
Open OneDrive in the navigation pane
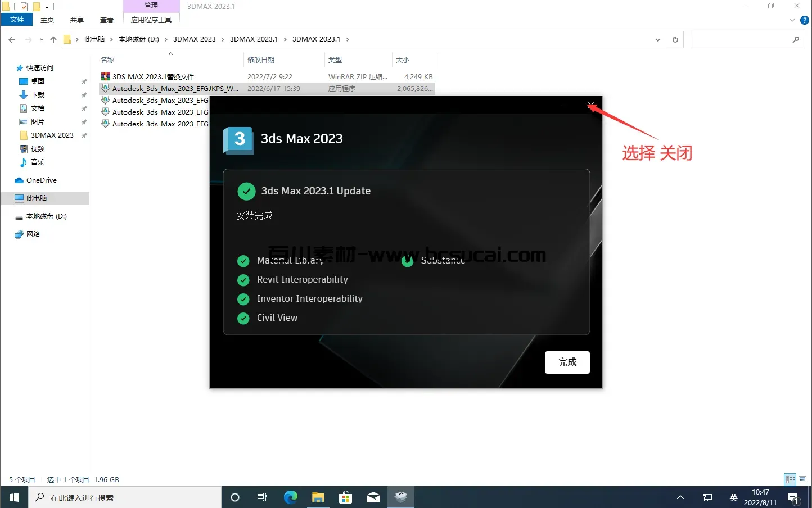click(x=42, y=180)
